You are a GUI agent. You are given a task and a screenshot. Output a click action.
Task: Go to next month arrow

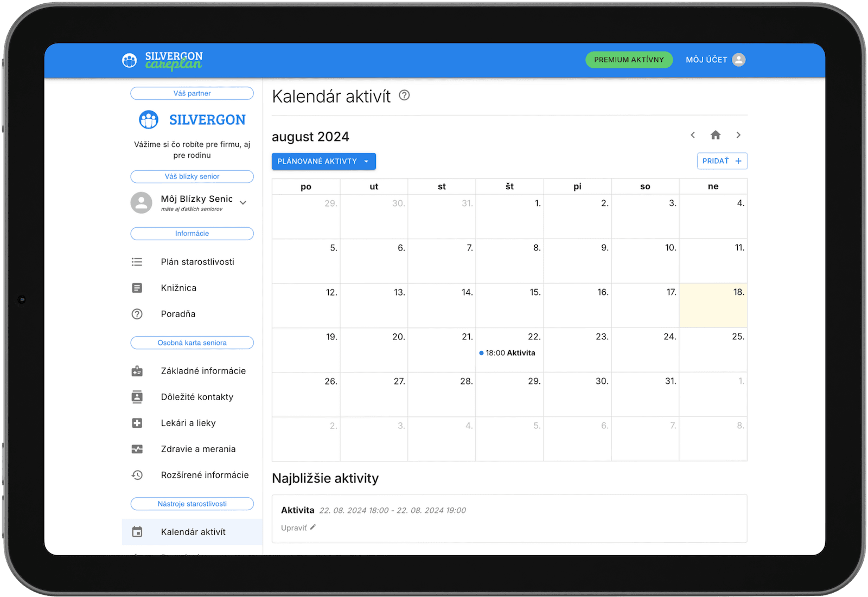[738, 135]
